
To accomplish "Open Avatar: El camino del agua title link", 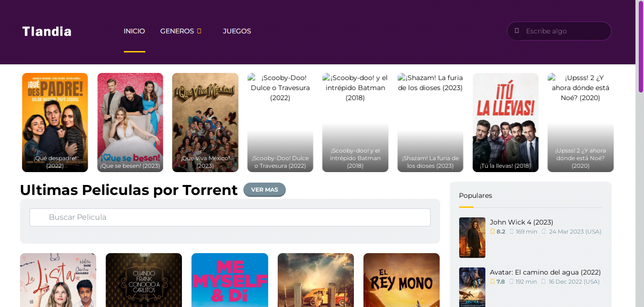I will pos(545,272).
